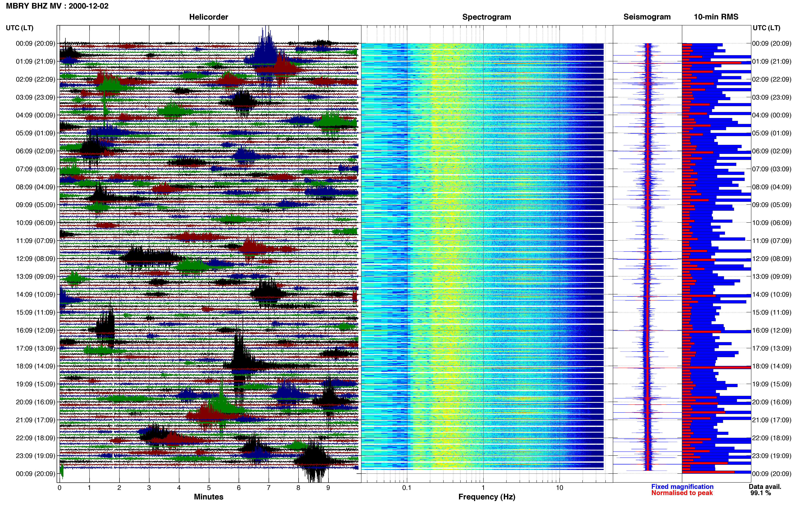Click the 'Minutes' x-axis label

point(209,497)
